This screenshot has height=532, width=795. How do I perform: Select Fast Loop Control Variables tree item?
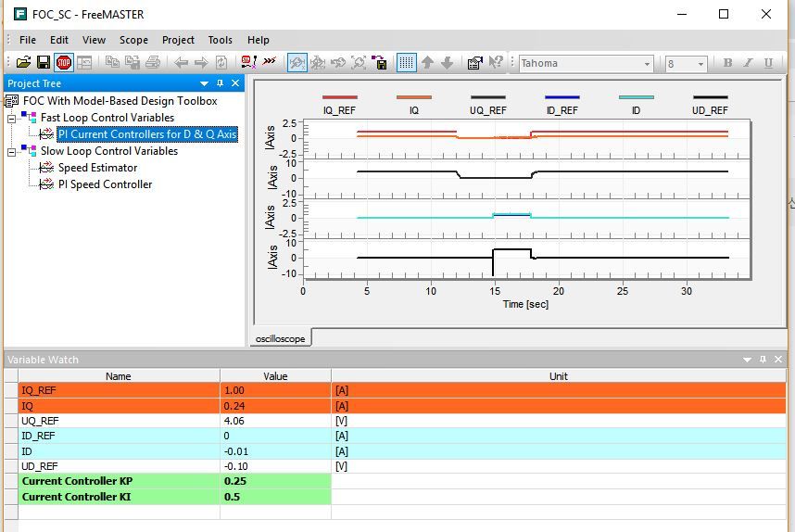click(107, 118)
